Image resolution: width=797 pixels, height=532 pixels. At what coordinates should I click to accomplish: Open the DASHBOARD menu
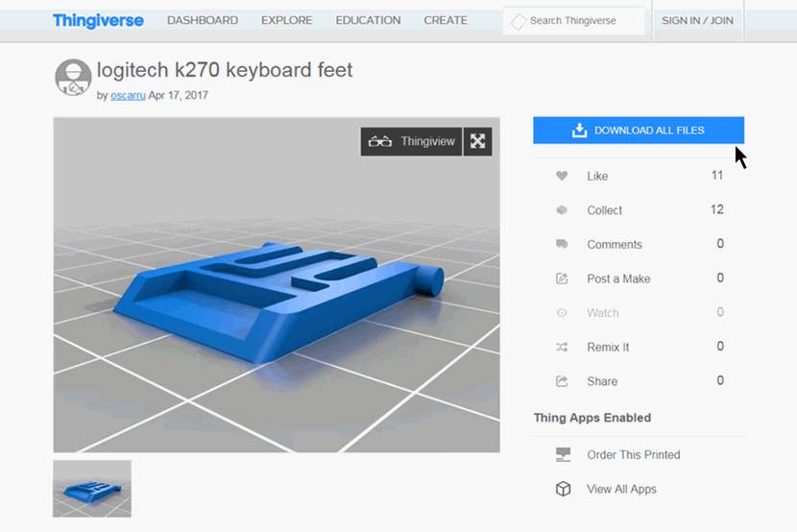(203, 20)
